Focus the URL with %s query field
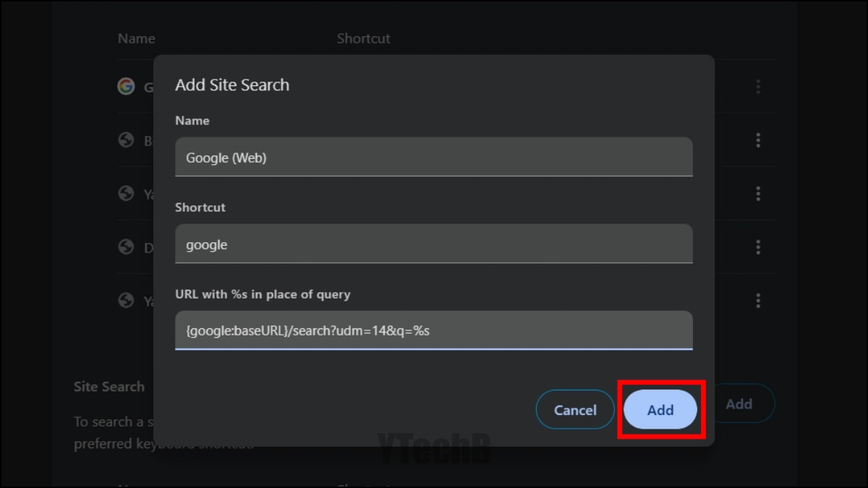The height and width of the screenshot is (488, 868). [434, 330]
